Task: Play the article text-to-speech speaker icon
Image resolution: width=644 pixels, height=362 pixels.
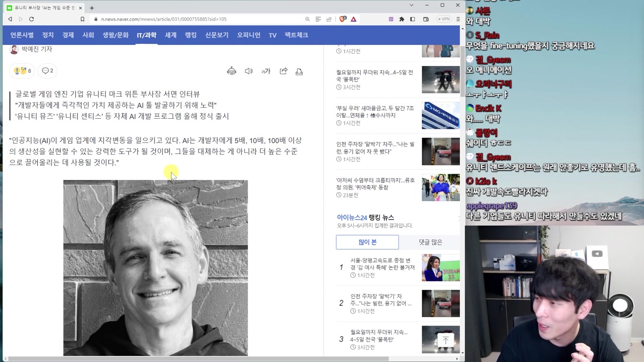Action: [x=249, y=71]
